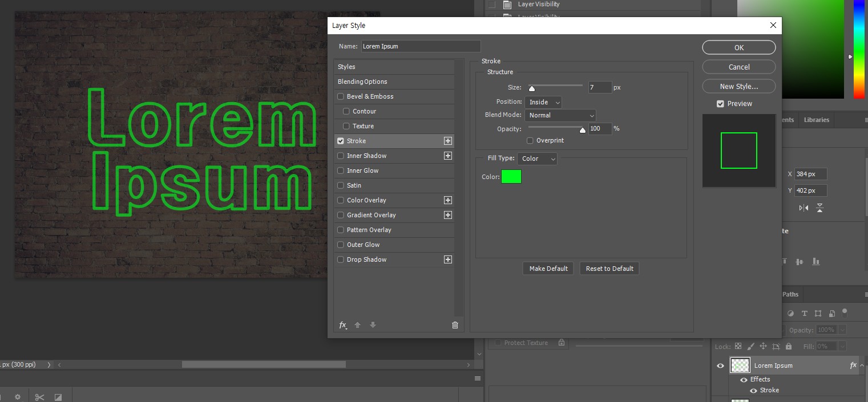This screenshot has height=402, width=868.
Task: Open status bar info arrow
Action: click(x=49, y=364)
